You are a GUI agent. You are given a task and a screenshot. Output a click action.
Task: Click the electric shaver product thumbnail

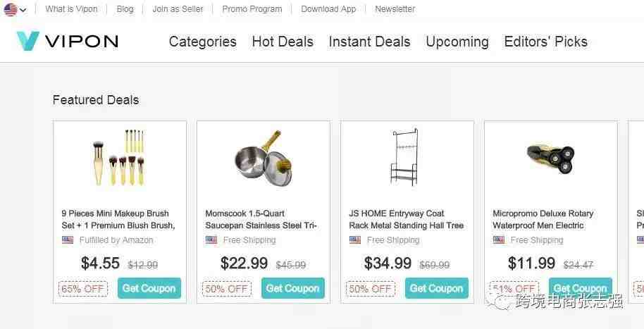click(x=550, y=156)
